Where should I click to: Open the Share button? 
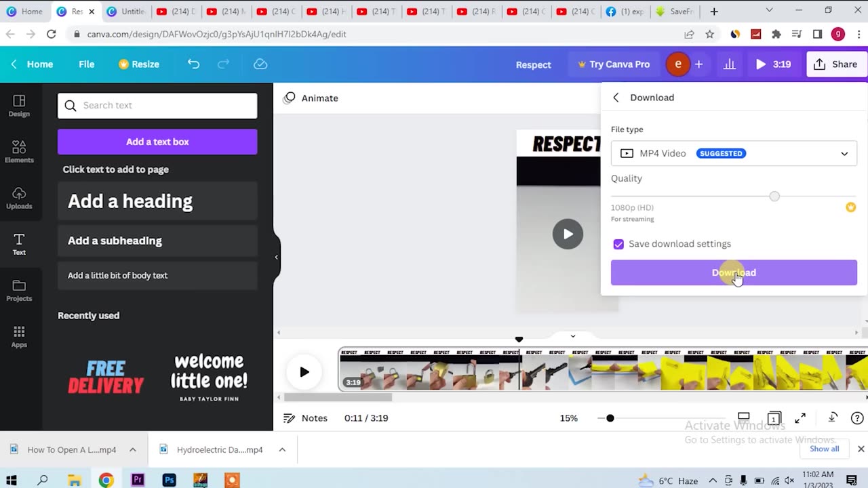[x=837, y=64]
